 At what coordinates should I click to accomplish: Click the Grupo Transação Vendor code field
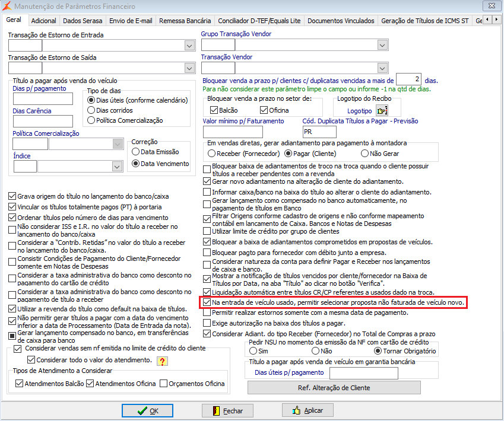point(218,45)
